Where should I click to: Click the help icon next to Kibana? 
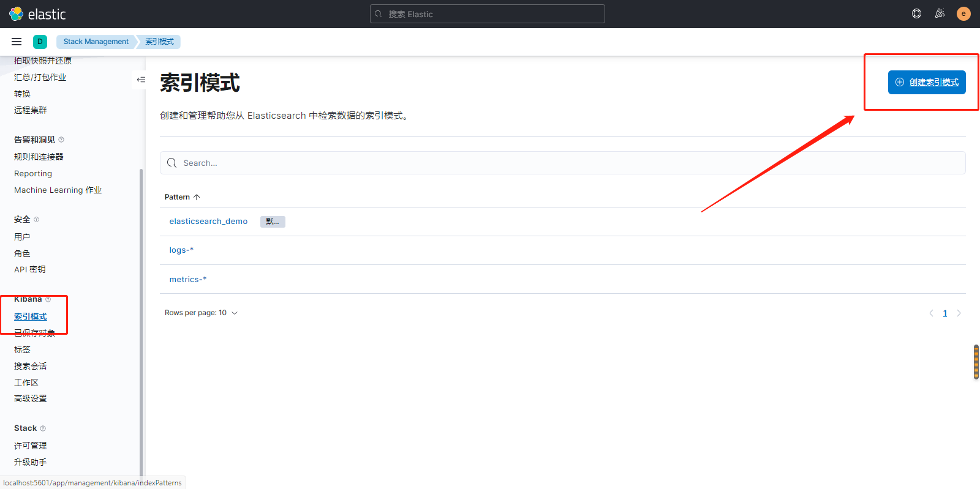click(48, 299)
